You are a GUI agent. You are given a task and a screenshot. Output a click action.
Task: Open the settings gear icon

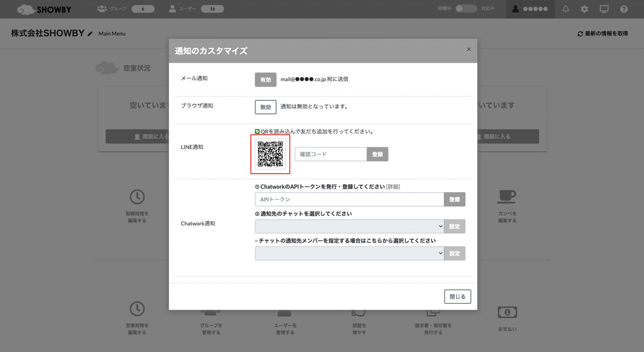click(x=584, y=9)
